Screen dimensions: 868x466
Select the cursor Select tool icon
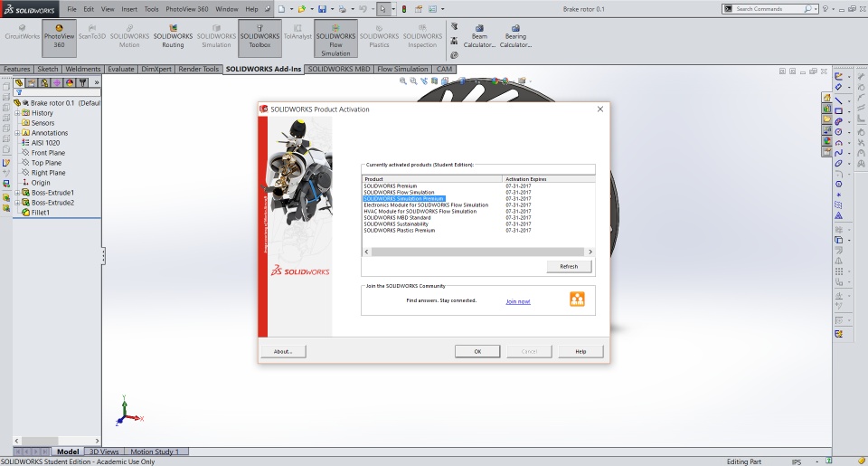pos(382,9)
